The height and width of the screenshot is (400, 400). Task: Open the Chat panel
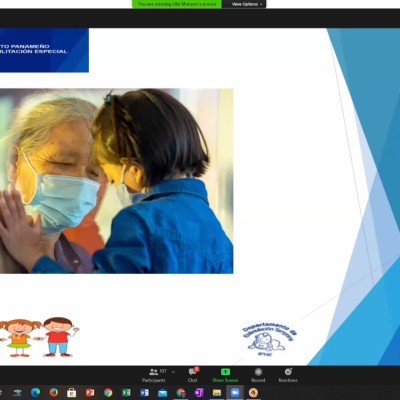(193, 375)
